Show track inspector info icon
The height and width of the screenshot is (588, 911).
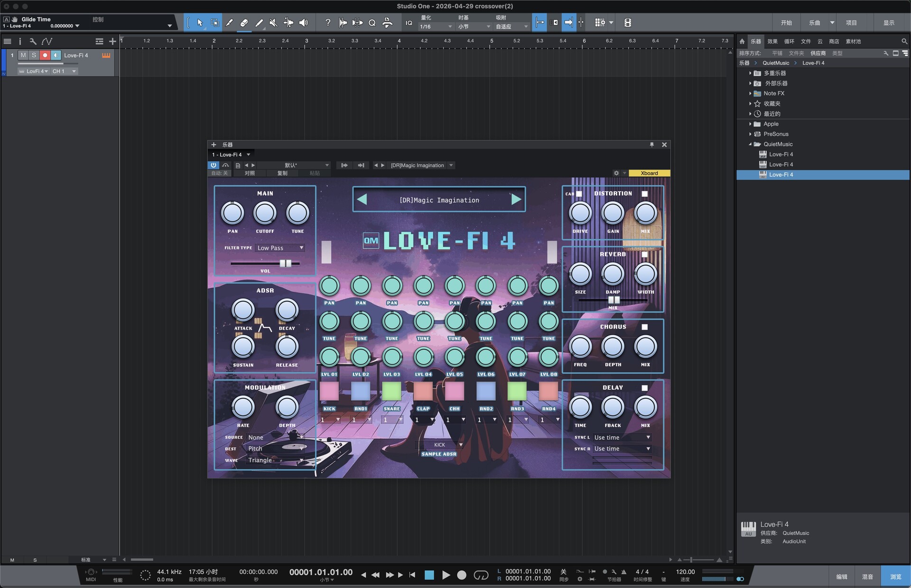20,41
